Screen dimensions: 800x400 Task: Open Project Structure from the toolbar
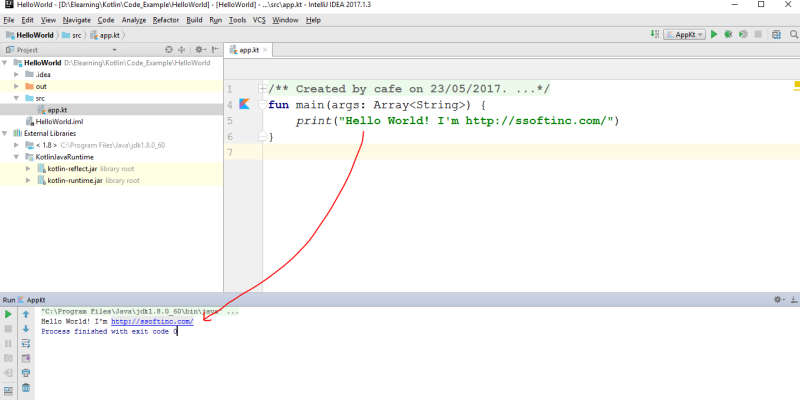click(x=774, y=34)
